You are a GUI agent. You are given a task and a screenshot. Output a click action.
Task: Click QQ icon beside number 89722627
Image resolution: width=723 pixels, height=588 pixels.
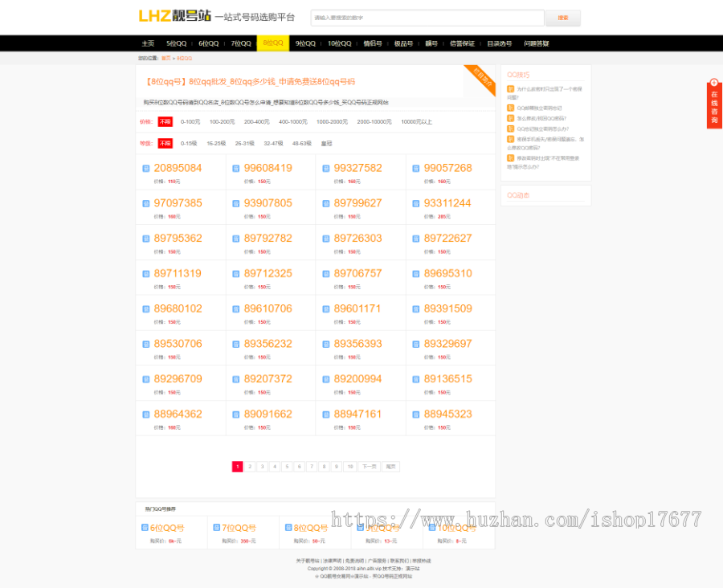[x=416, y=239]
